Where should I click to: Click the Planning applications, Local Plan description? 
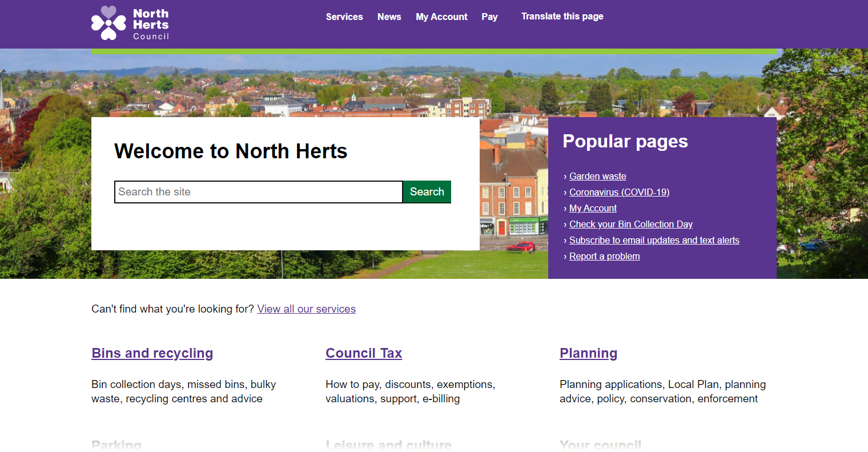click(663, 391)
